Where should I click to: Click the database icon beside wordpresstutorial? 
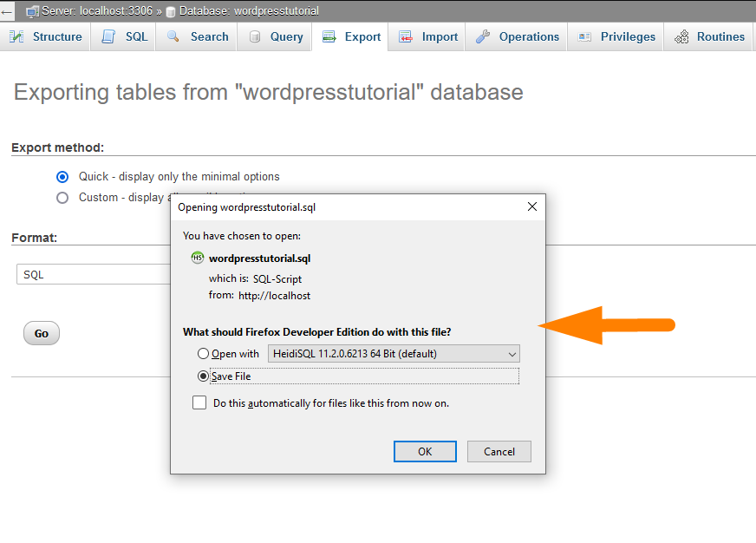[x=170, y=12]
